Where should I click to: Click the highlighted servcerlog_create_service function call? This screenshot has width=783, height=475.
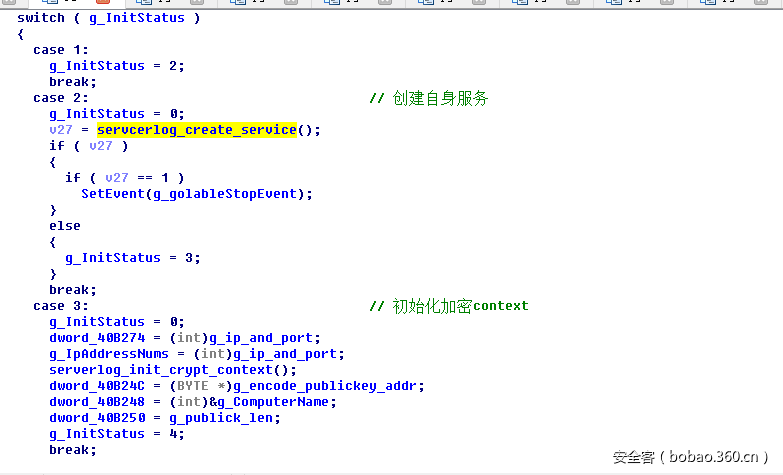[x=197, y=130]
